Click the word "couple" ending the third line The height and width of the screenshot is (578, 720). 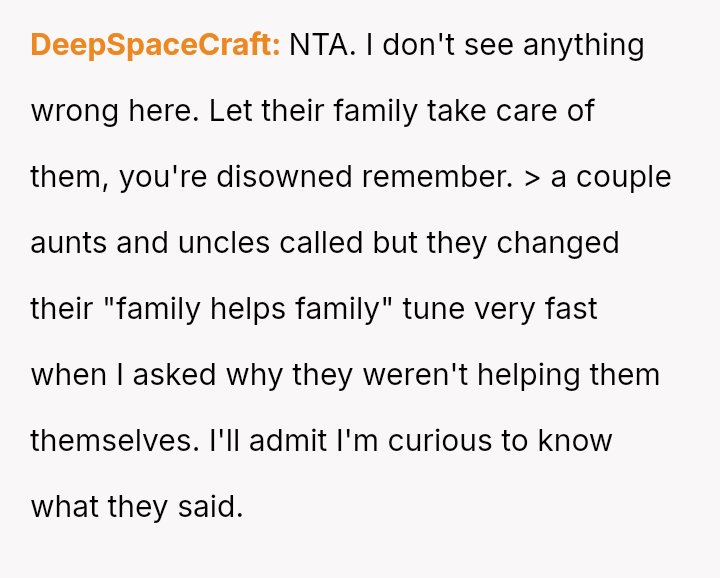coord(623,177)
